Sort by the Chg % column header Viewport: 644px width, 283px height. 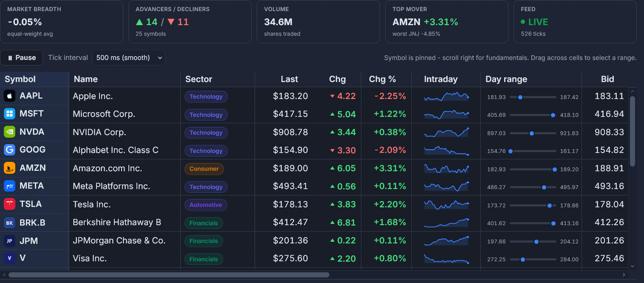click(386, 79)
